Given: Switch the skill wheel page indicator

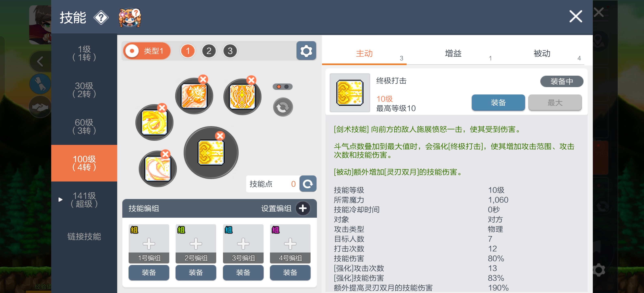Looking at the screenshot, I should [x=283, y=86].
